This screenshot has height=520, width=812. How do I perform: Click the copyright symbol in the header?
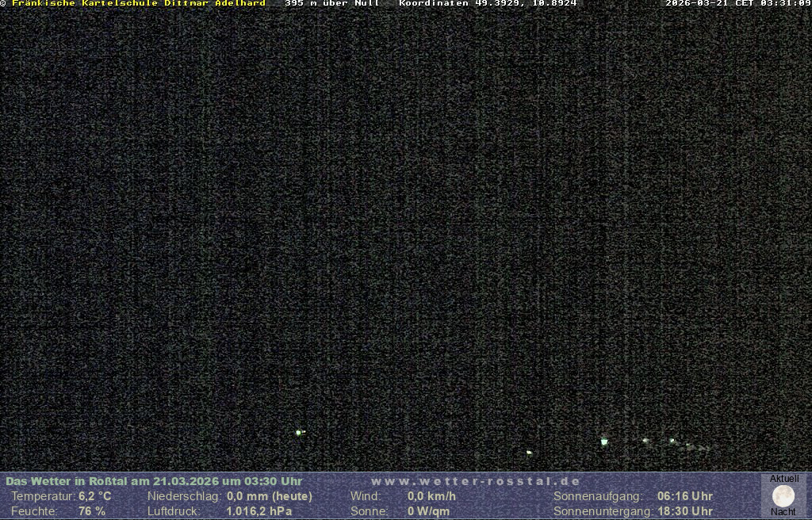point(3,4)
